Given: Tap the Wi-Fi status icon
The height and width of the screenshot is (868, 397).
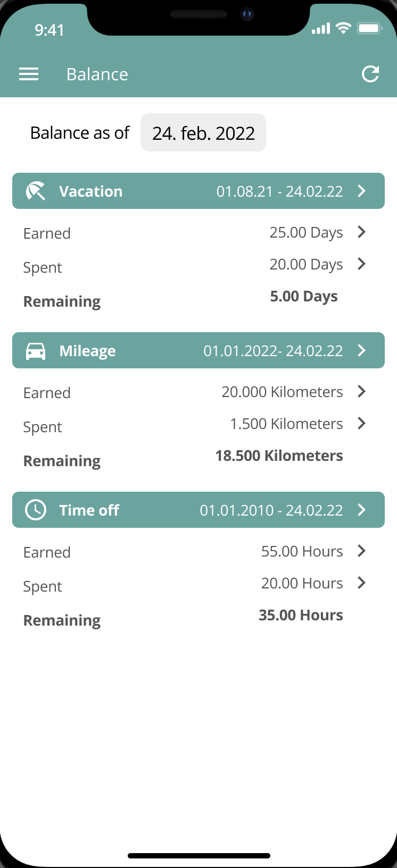Looking at the screenshot, I should (344, 29).
